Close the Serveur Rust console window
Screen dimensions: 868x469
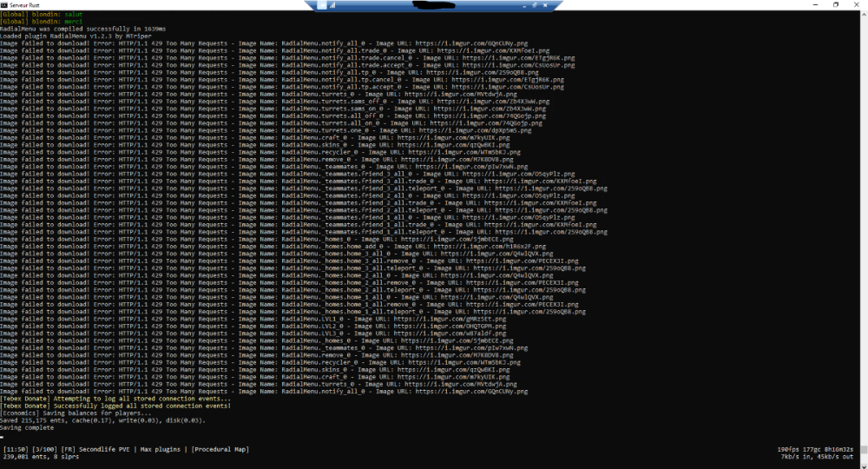[857, 4]
